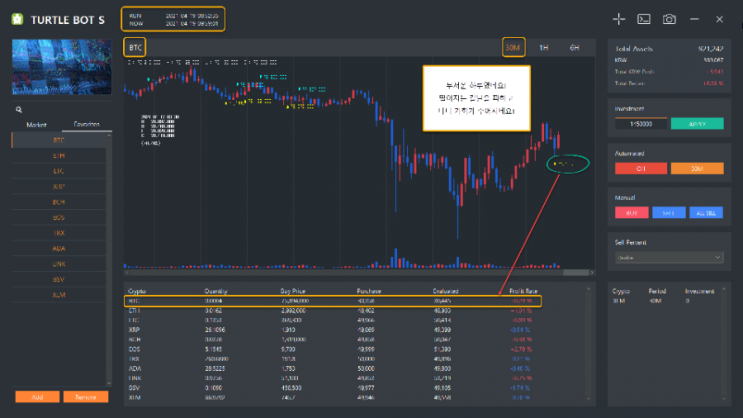Click the BTC chart symbol label
The height and width of the screenshot is (418, 743).
135,47
